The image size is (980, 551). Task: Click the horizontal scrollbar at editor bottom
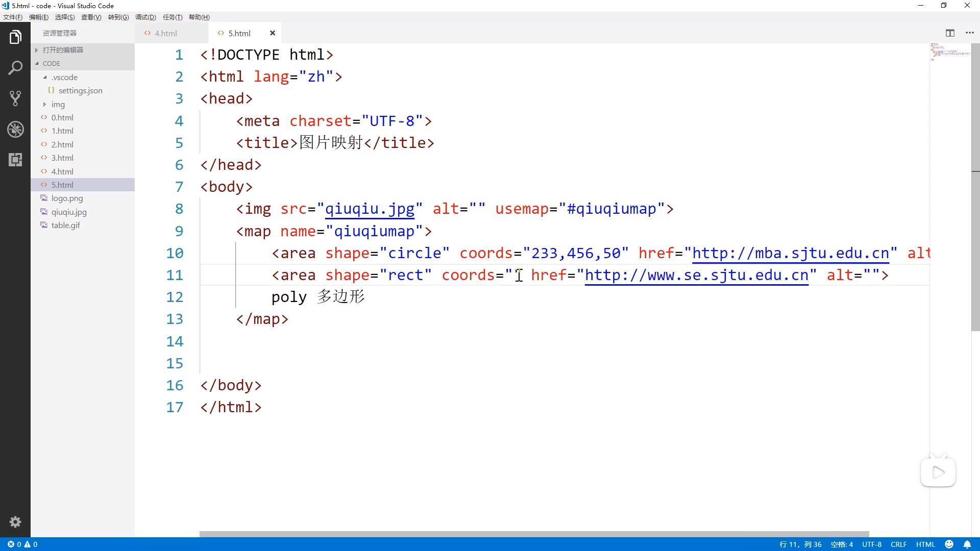[x=533, y=534]
